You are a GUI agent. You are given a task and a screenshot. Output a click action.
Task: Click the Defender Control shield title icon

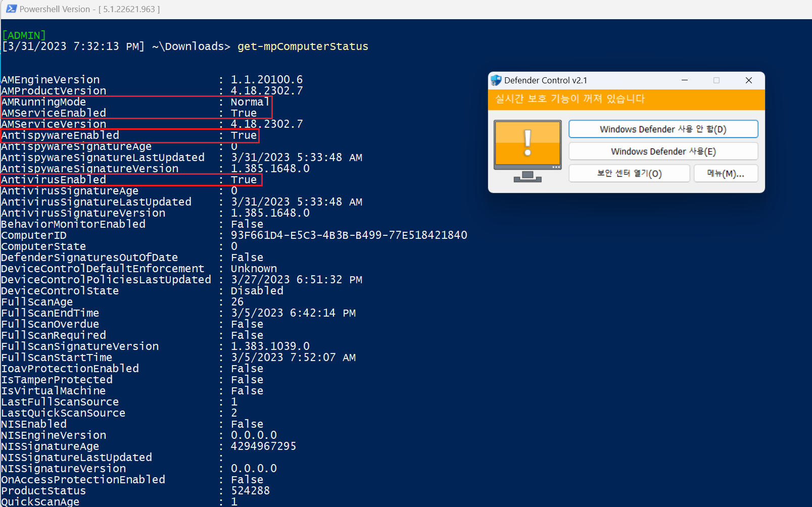tap(496, 80)
